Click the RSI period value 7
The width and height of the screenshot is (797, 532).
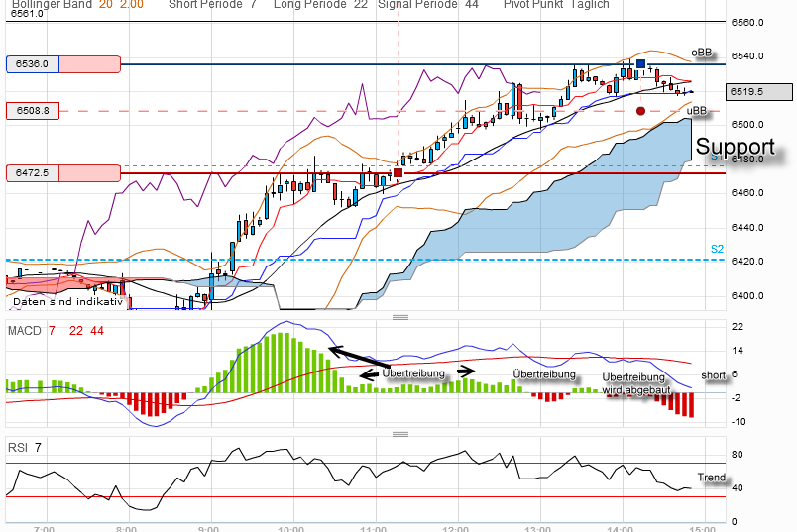pos(38,448)
